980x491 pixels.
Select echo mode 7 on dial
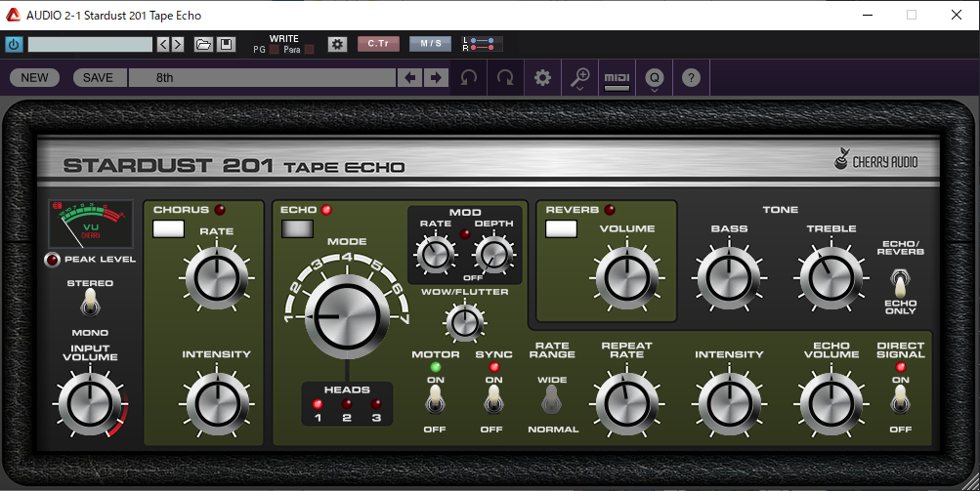(405, 318)
